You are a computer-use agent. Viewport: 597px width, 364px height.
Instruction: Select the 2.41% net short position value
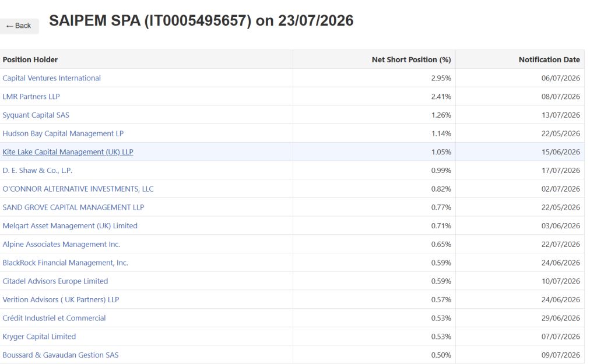[441, 97]
